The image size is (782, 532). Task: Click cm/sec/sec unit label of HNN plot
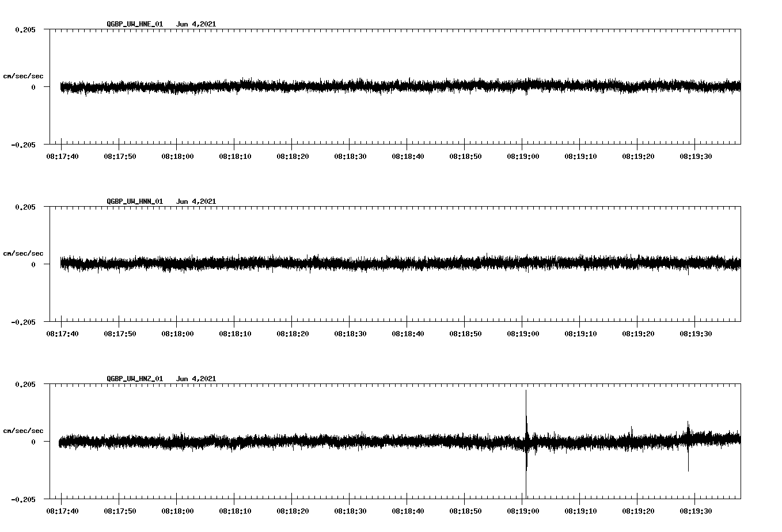coord(24,253)
